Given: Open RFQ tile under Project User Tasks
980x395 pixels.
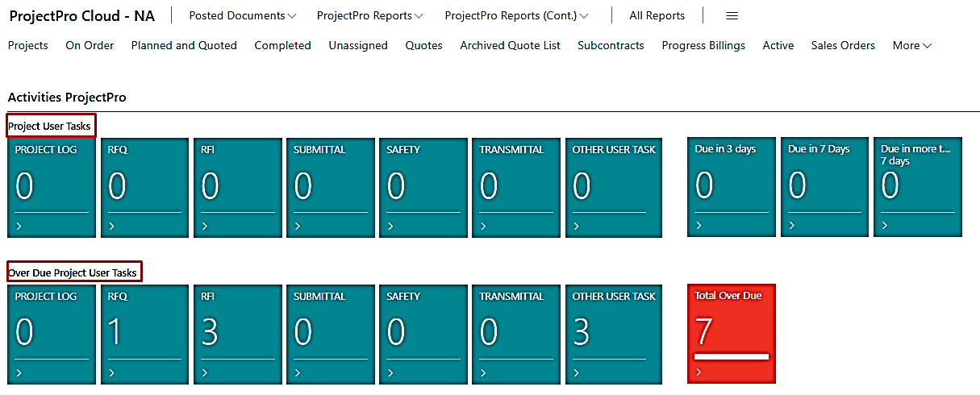Looking at the screenshot, I should (145, 188).
